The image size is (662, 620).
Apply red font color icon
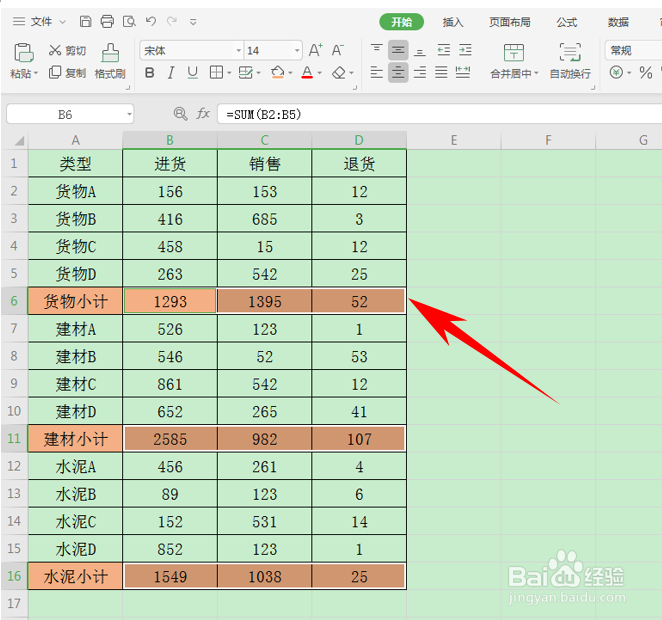tap(307, 73)
